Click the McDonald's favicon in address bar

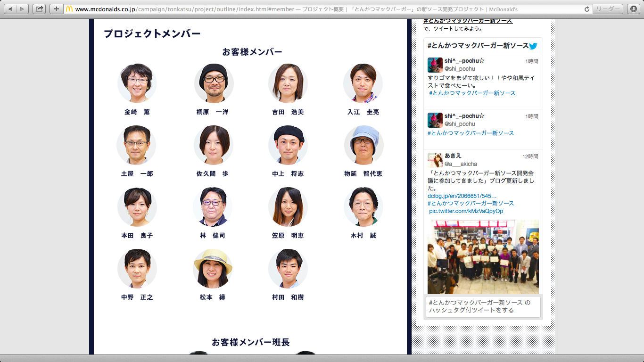coord(69,9)
